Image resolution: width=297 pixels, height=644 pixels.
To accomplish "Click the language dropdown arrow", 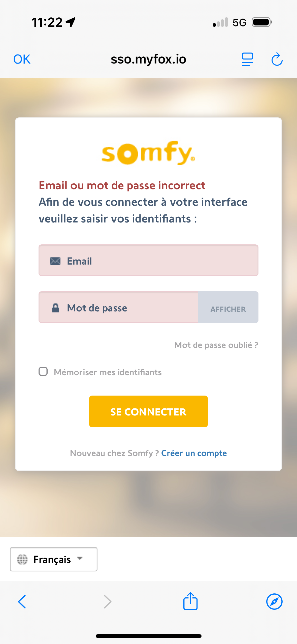I will (80, 558).
